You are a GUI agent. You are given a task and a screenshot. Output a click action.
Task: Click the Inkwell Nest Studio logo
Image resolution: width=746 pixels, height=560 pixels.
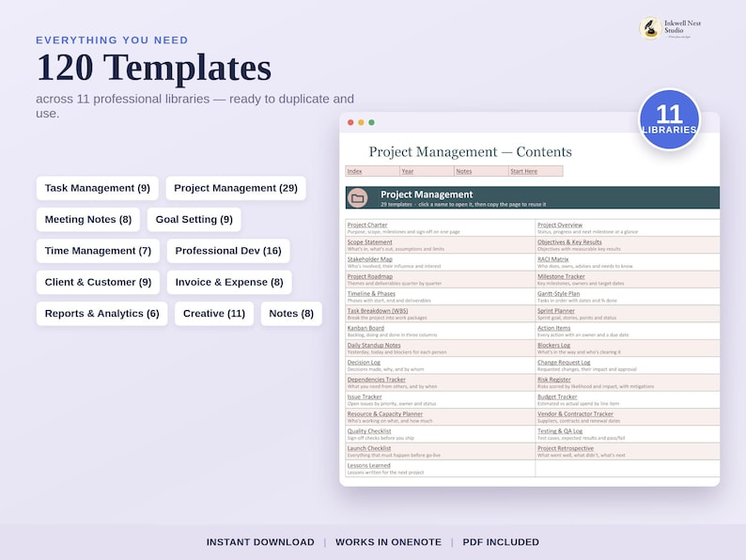pyautogui.click(x=670, y=28)
